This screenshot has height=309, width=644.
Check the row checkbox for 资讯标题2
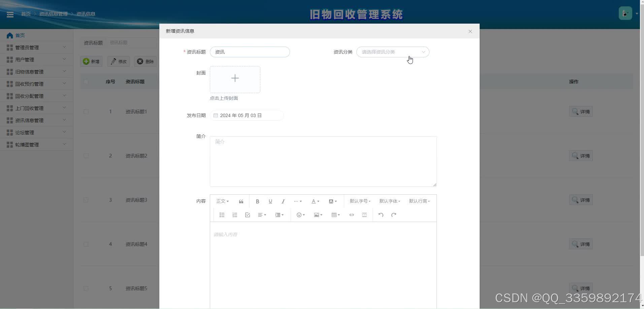[86, 156]
